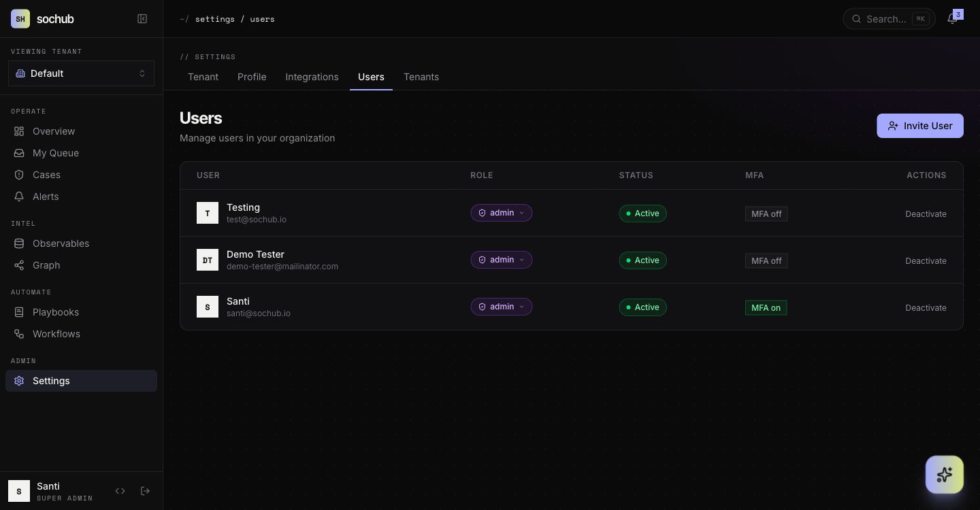Click the S avatar in Santi's table row
Viewport: 980px width, 510px height.
(208, 307)
